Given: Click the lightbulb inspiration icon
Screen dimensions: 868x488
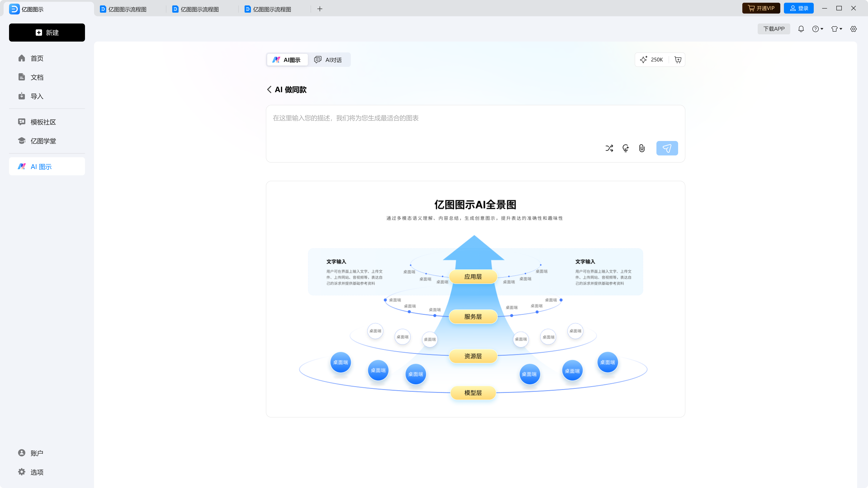Looking at the screenshot, I should coord(625,148).
